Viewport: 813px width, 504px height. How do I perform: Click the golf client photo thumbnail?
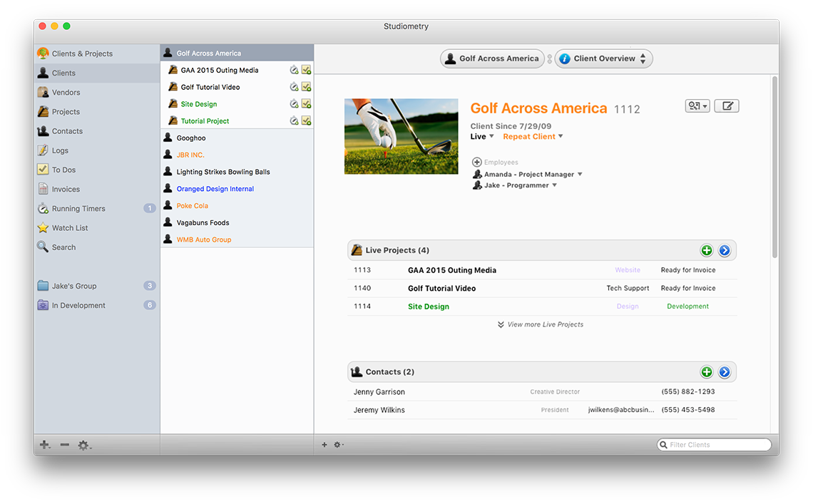point(402,136)
